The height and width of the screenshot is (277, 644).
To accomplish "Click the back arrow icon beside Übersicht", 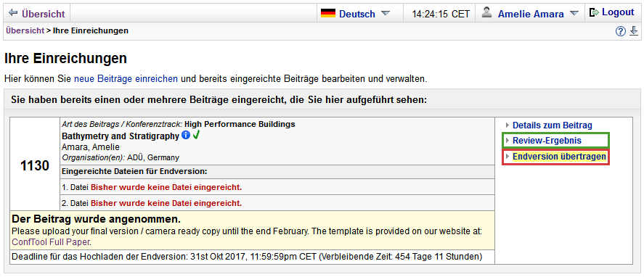I will click(x=13, y=13).
